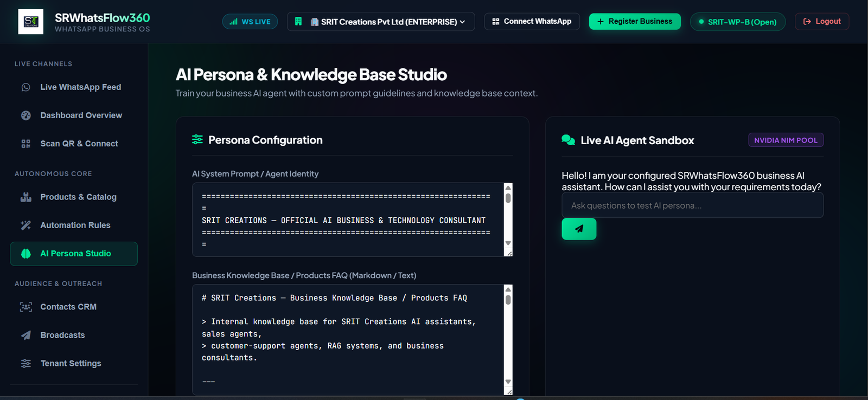Screen dimensions: 868x400
Task: Click the knowledge base textarea resize handle
Action: pos(509,391)
